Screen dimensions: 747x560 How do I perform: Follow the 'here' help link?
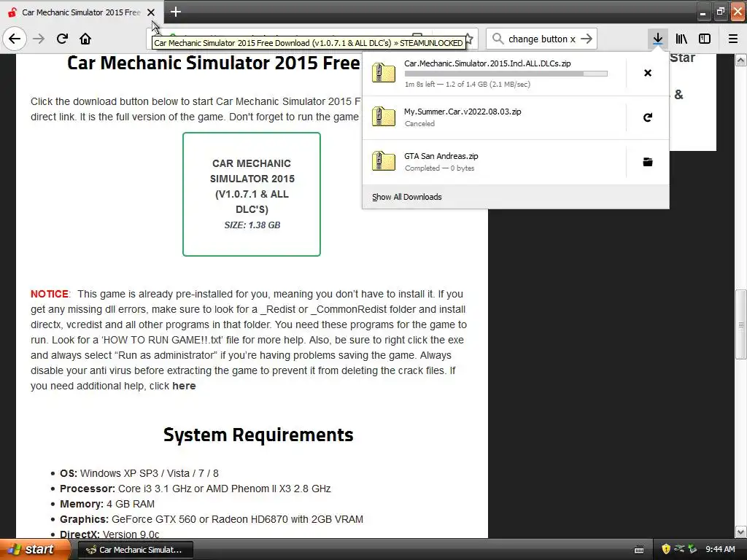click(x=184, y=386)
